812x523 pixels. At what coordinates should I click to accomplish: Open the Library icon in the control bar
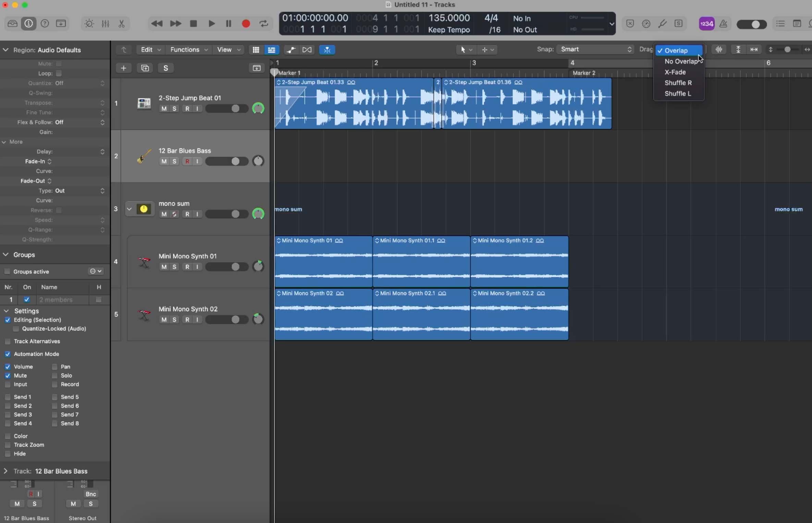(x=12, y=24)
